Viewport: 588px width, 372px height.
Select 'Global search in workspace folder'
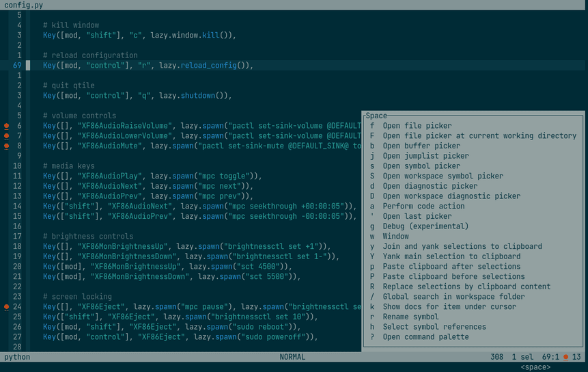point(473,297)
